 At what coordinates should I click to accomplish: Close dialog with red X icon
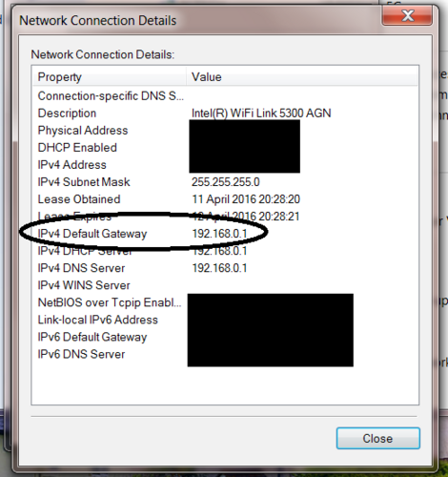coord(407,16)
